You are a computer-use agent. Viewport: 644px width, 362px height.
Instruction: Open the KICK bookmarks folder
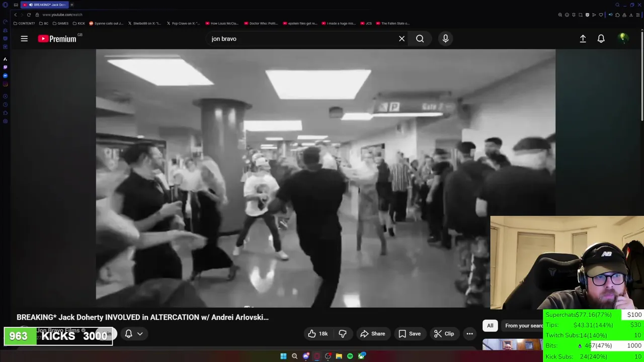[x=79, y=23]
